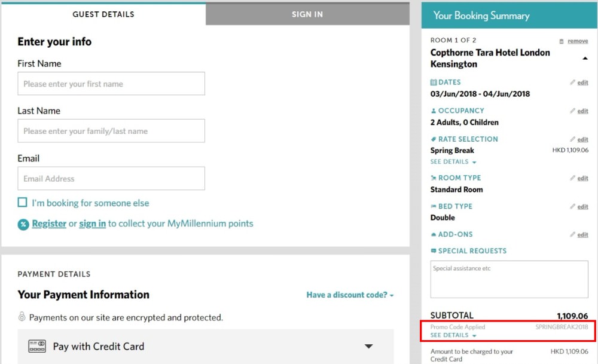
Task: Click the credit card icon in payment row
Action: pos(37,346)
